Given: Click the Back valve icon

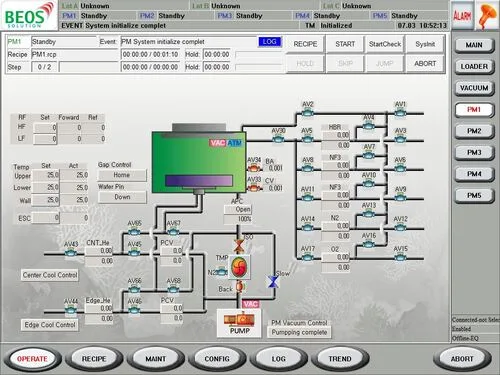Looking at the screenshot, I should (239, 287).
